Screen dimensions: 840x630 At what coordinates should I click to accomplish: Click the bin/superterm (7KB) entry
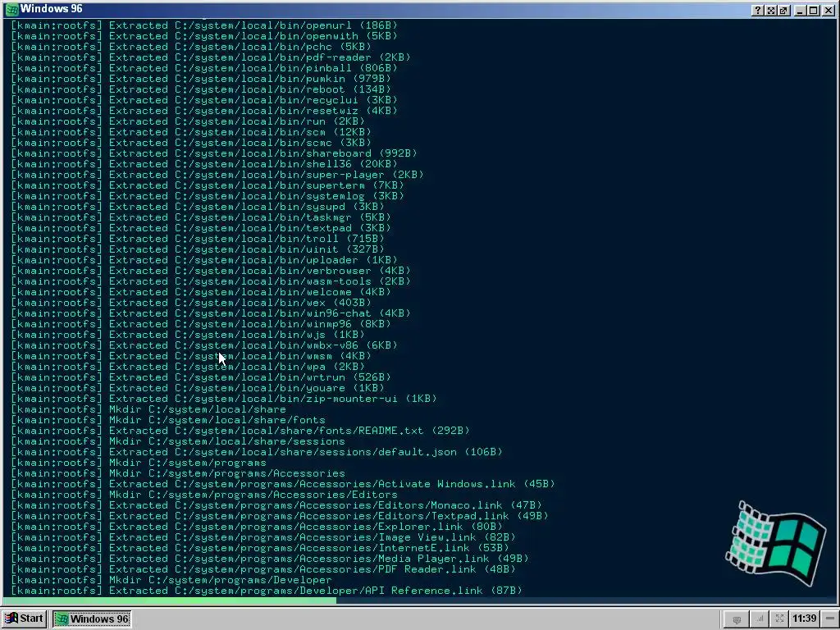pos(208,185)
